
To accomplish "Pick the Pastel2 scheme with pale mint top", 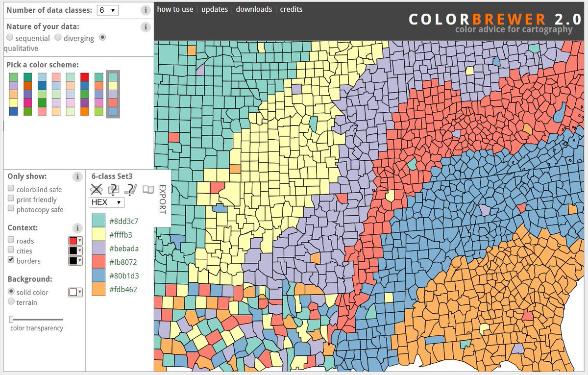I will (x=70, y=94).
